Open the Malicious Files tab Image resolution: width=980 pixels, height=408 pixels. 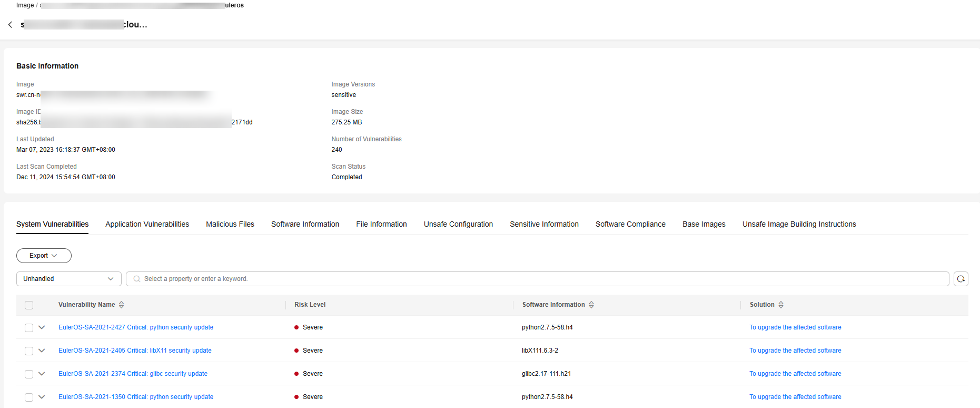coord(230,224)
